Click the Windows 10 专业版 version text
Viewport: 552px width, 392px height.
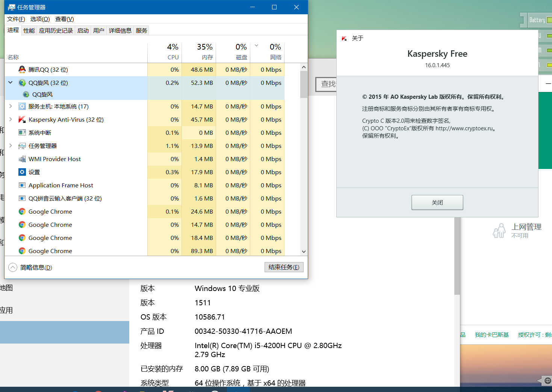click(227, 288)
